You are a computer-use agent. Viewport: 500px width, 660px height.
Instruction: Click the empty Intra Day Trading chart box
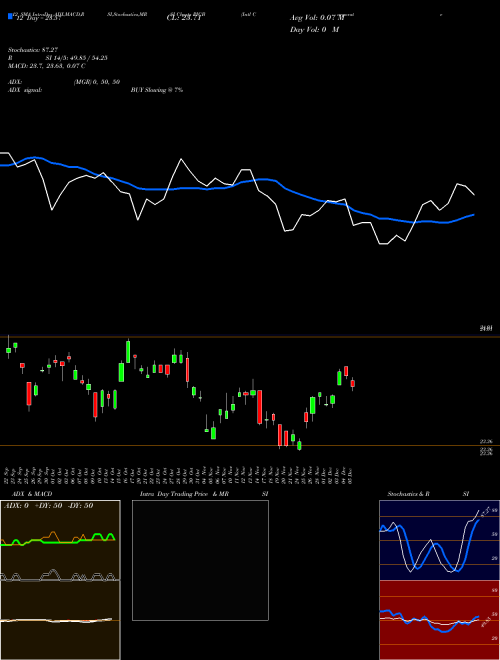tap(200, 560)
